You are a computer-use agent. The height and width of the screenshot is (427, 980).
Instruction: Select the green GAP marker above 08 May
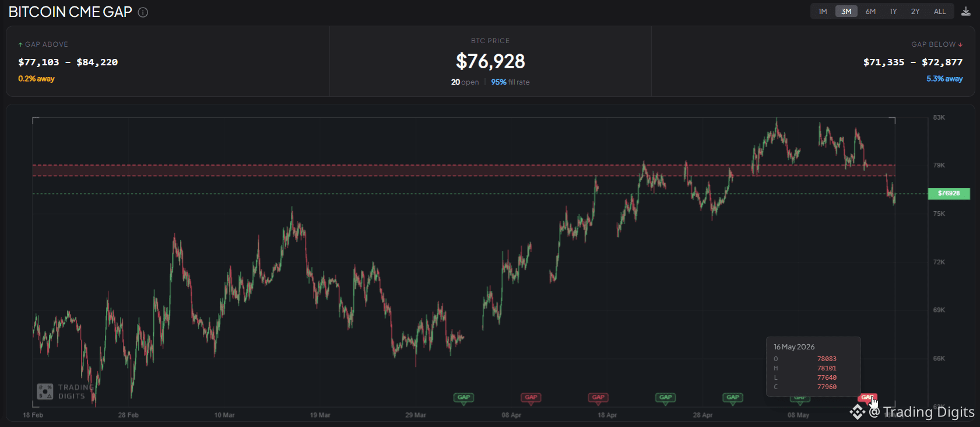click(800, 398)
